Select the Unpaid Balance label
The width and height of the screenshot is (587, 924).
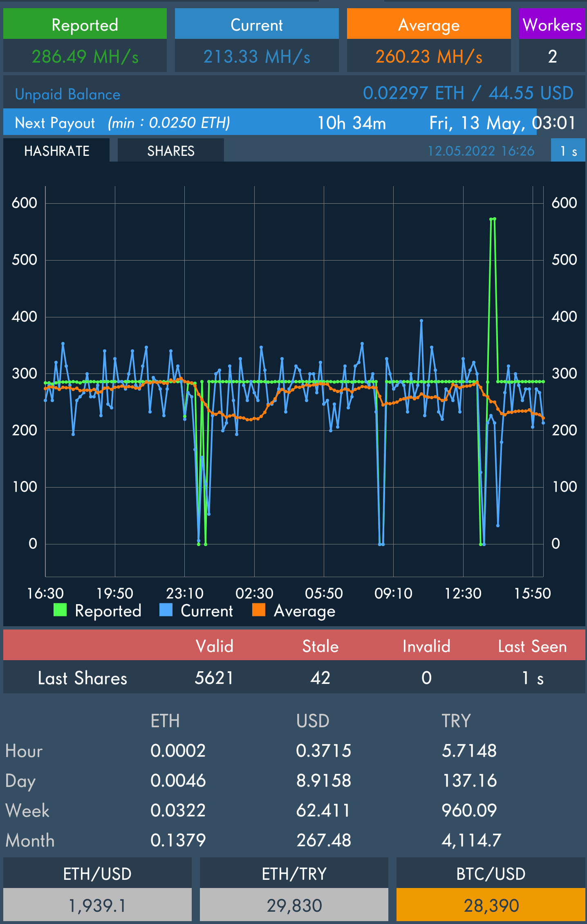[x=68, y=94]
